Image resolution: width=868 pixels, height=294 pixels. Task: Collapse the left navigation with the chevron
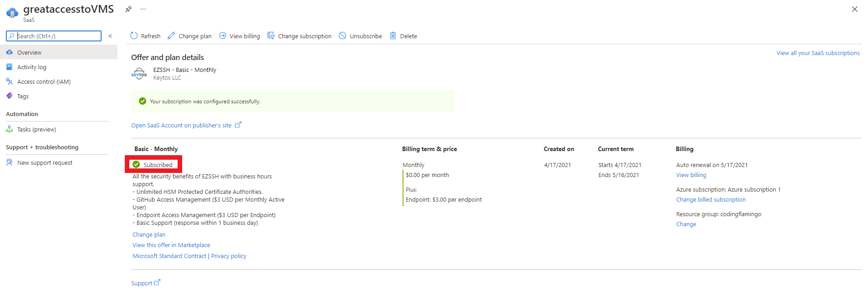(110, 36)
